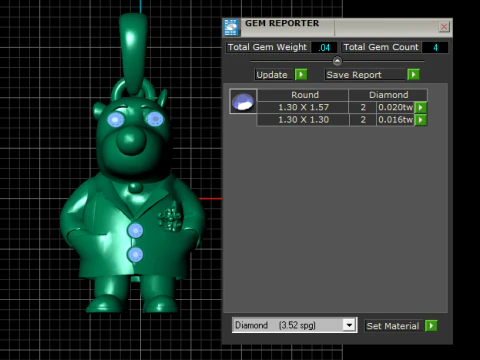Click the Gem Reporter title bar icon
480x360 pixels.
231,28
